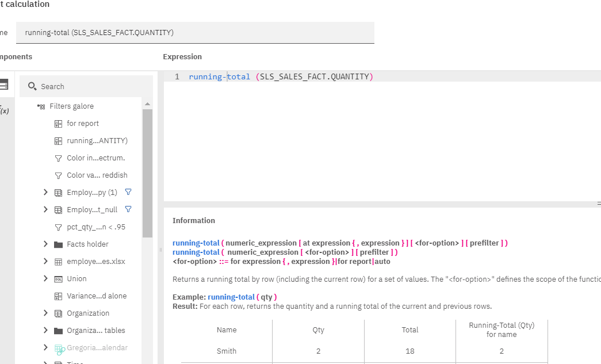Open the functions f(x) tab
601x364 pixels.
(x=4, y=111)
